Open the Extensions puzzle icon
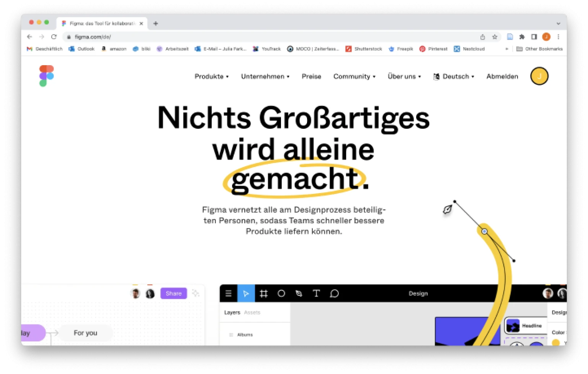Screen dimensions: 588x374 pyautogui.click(x=522, y=37)
